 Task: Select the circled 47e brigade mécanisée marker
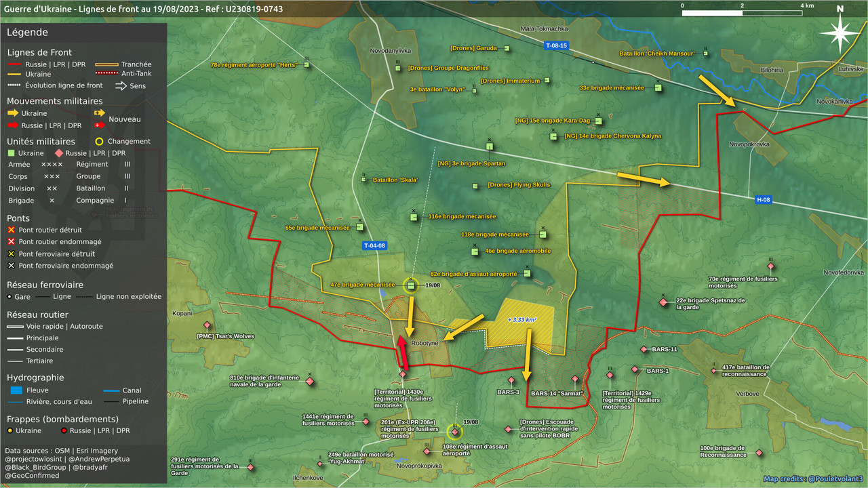click(x=411, y=285)
